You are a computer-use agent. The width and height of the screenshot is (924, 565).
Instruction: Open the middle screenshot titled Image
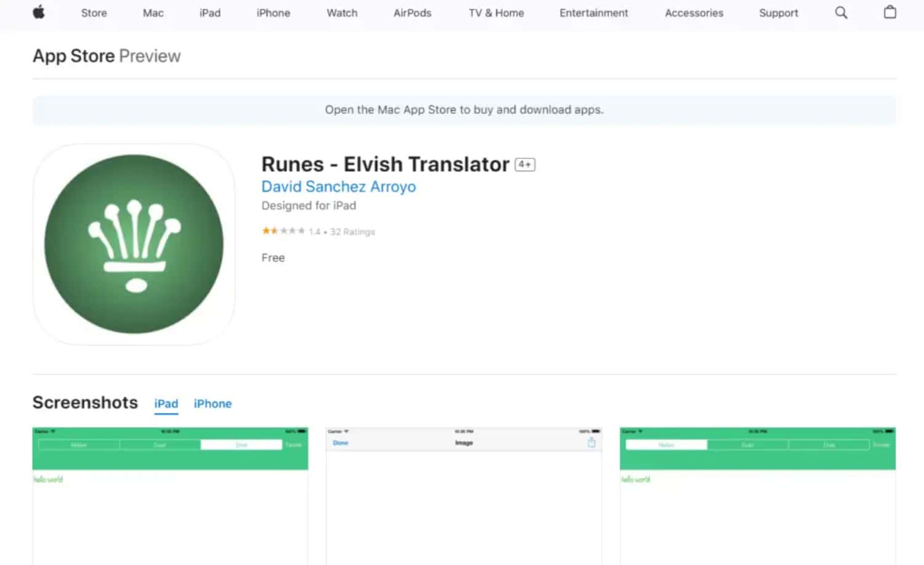(464, 496)
